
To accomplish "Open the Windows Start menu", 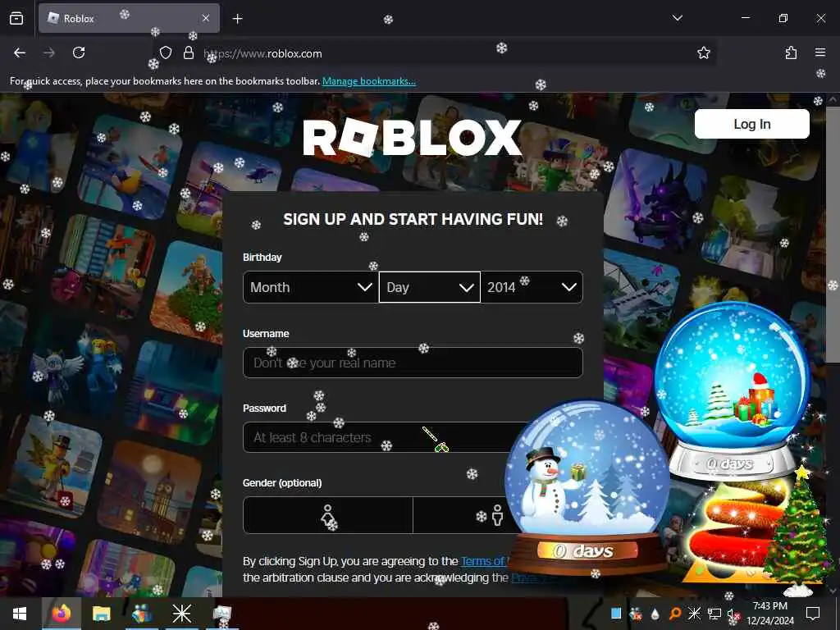I will tap(21, 614).
